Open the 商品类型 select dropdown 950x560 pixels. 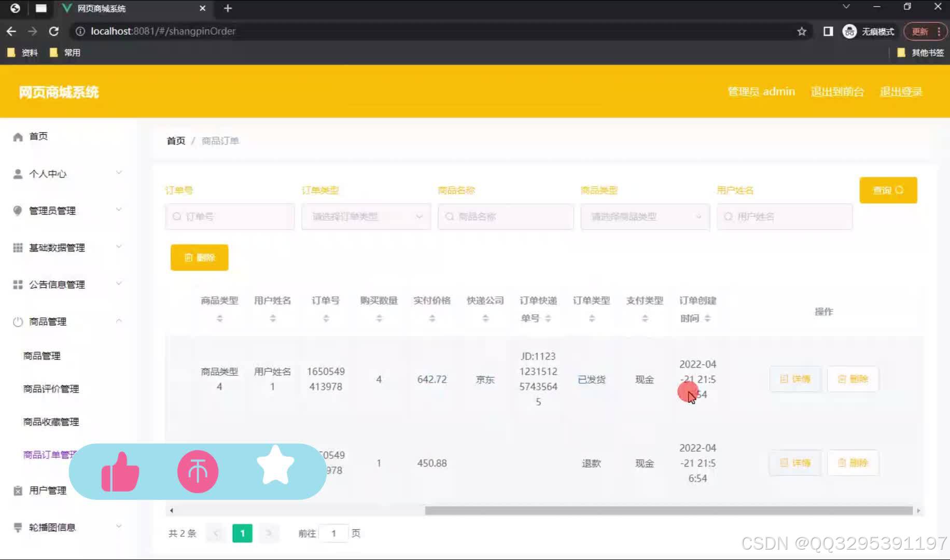click(x=645, y=217)
